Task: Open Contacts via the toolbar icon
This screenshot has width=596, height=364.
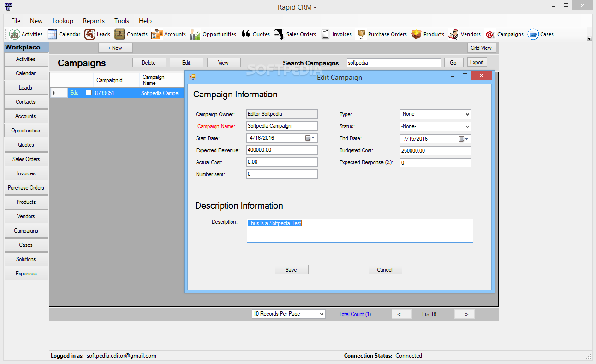Action: (120, 34)
